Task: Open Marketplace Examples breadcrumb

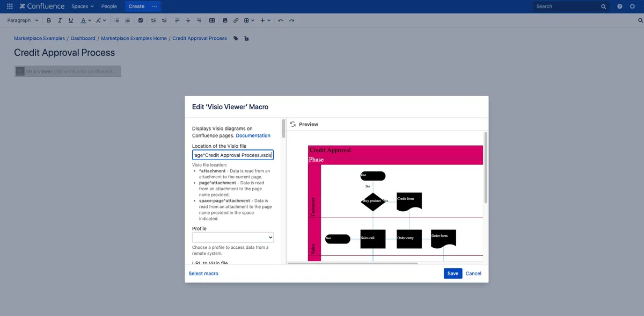Action: click(x=39, y=39)
